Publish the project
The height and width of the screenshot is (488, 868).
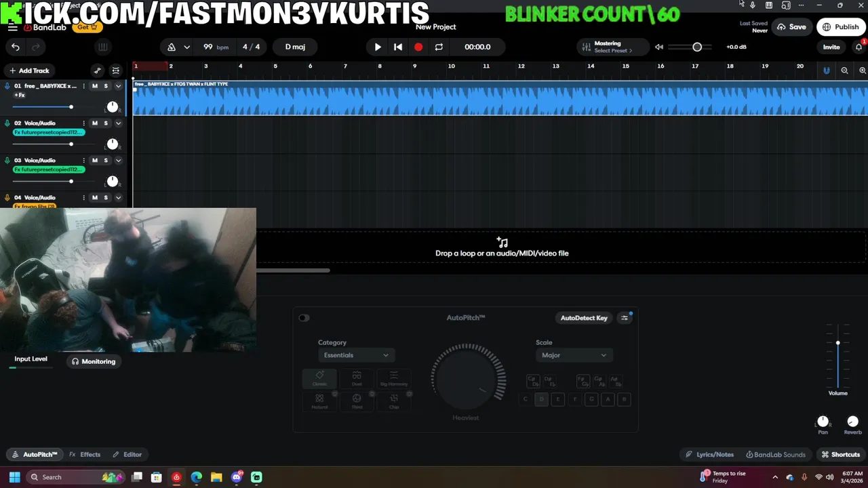tap(840, 27)
